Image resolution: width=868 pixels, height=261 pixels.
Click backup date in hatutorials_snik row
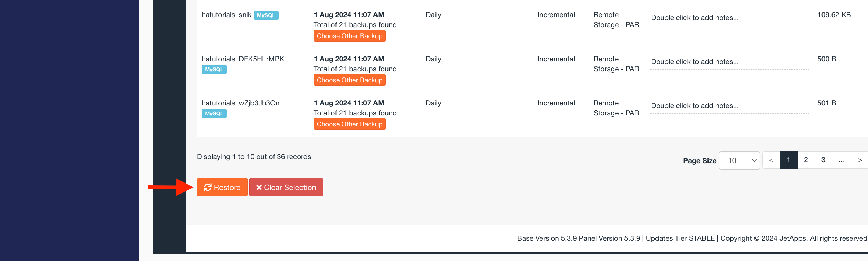pyautogui.click(x=349, y=15)
